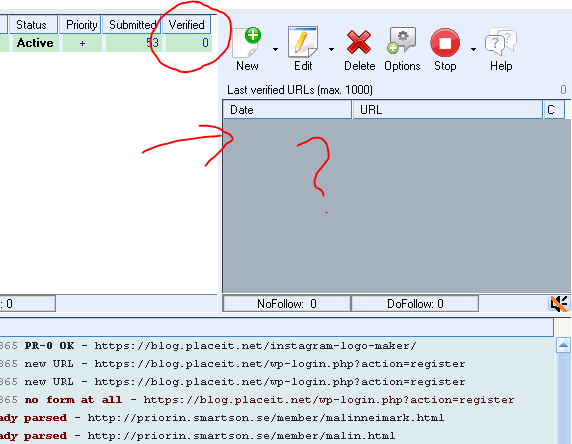Screen dimensions: 572x444
Task: Click the Verified column header
Action: (x=186, y=25)
